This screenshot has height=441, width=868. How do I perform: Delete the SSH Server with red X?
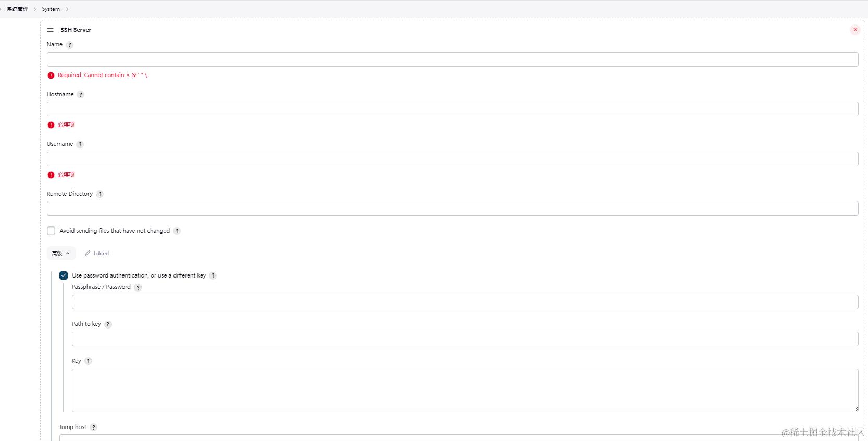(x=855, y=30)
